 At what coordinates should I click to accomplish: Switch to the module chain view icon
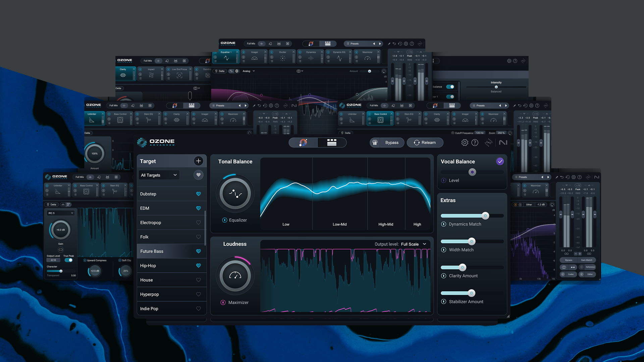point(332,143)
